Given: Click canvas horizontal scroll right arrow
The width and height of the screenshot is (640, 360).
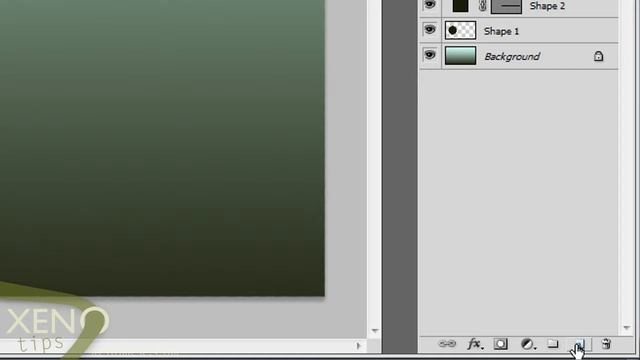Looking at the screenshot, I should point(358,346).
